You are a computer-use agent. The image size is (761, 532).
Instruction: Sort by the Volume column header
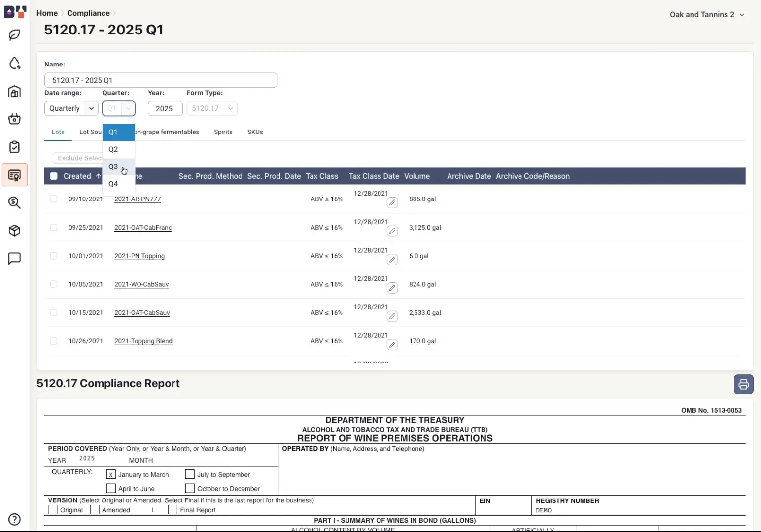coord(417,176)
